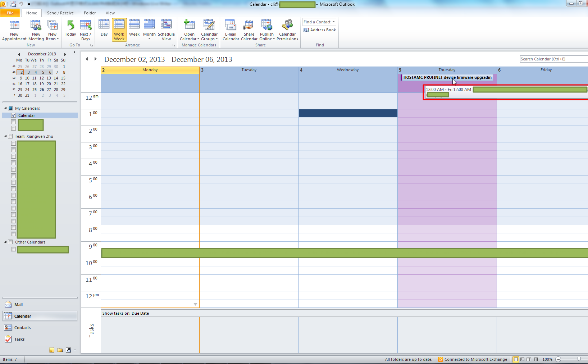Check the Team: Xiangwen Zhu group checkbox

coord(10,136)
